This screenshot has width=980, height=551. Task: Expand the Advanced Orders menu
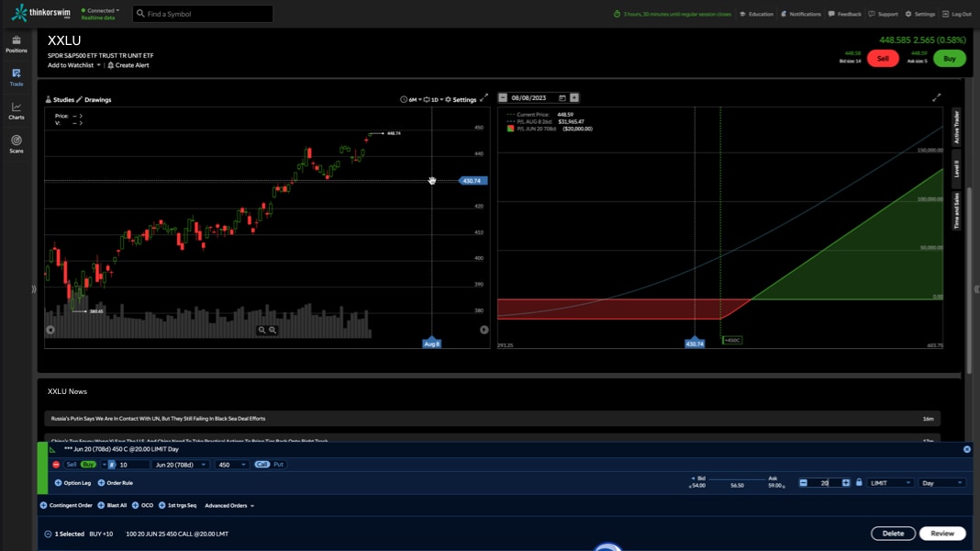click(x=225, y=504)
